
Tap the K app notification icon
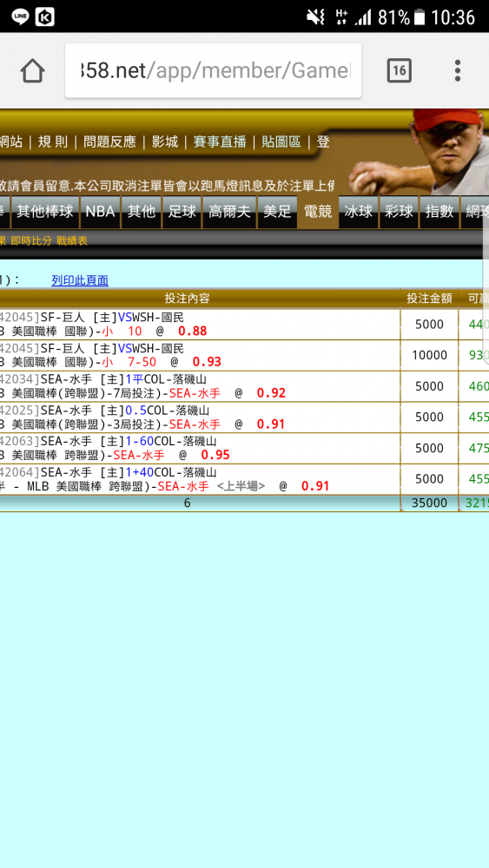45,16
